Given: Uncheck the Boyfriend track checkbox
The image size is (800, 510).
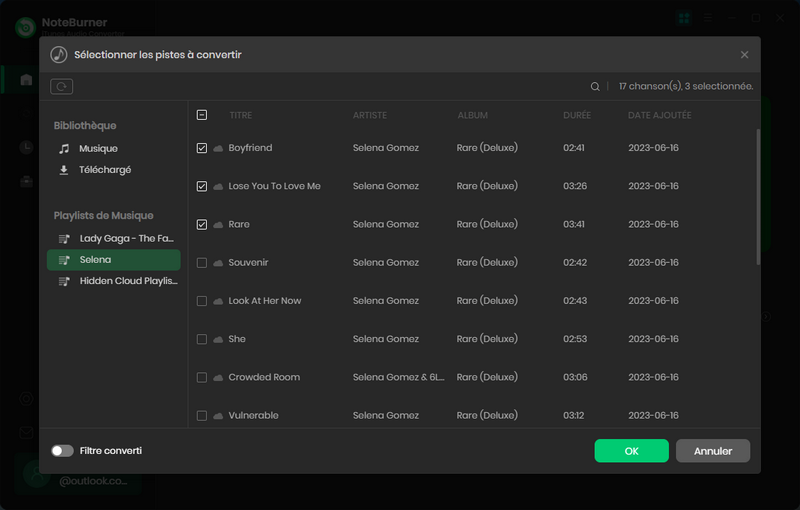Looking at the screenshot, I should pyautogui.click(x=202, y=148).
